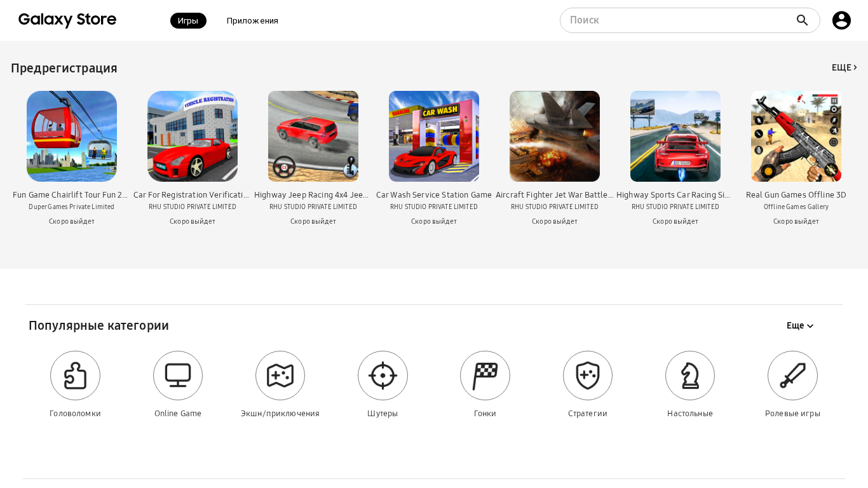Open Real Gun Games Offline 3D icon
868x488 pixels.
point(796,136)
